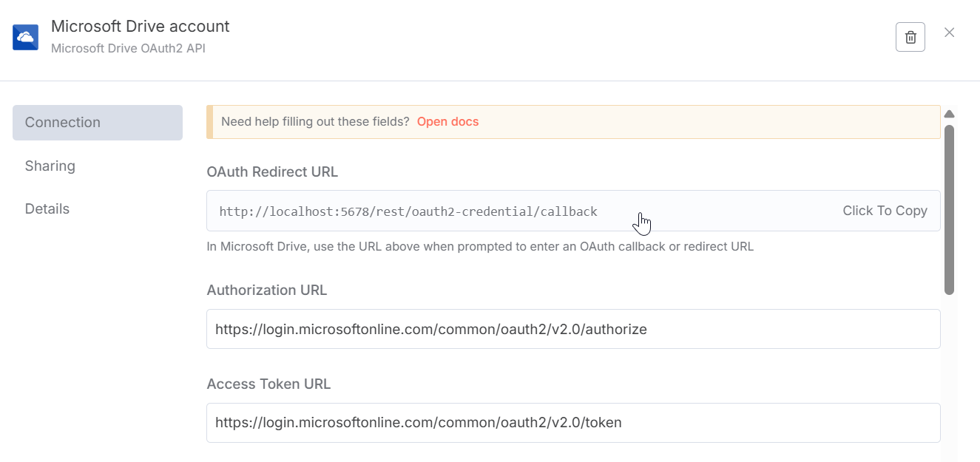Open the Details tab

coord(47,209)
